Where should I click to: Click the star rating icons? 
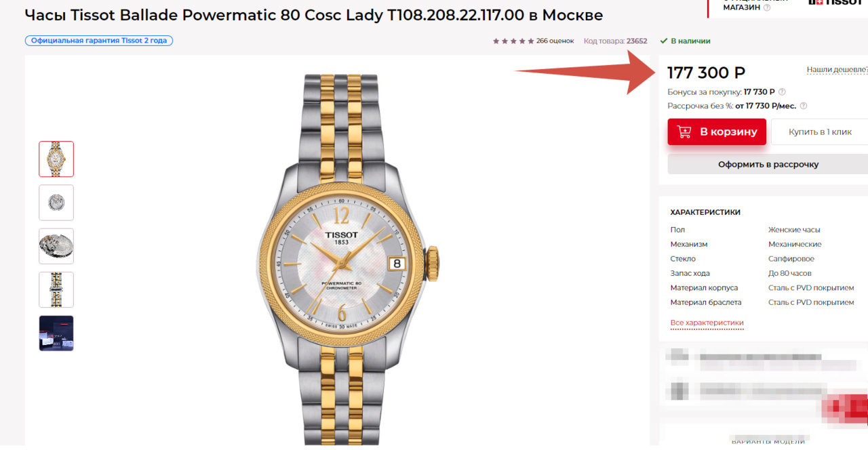pyautogui.click(x=513, y=41)
